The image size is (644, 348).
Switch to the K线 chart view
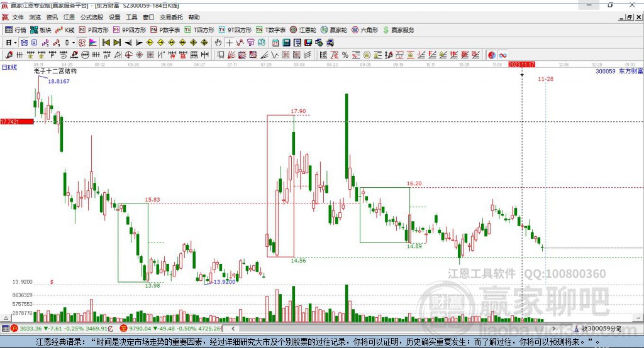click(65, 30)
